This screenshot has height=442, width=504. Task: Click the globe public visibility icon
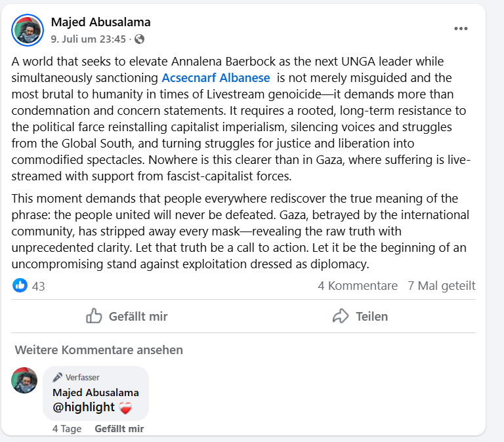(139, 39)
